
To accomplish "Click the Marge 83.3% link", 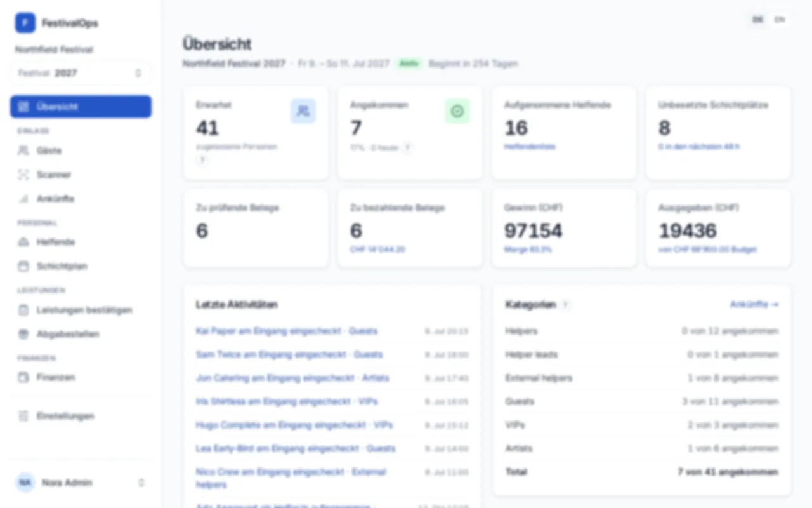I will coord(528,250).
